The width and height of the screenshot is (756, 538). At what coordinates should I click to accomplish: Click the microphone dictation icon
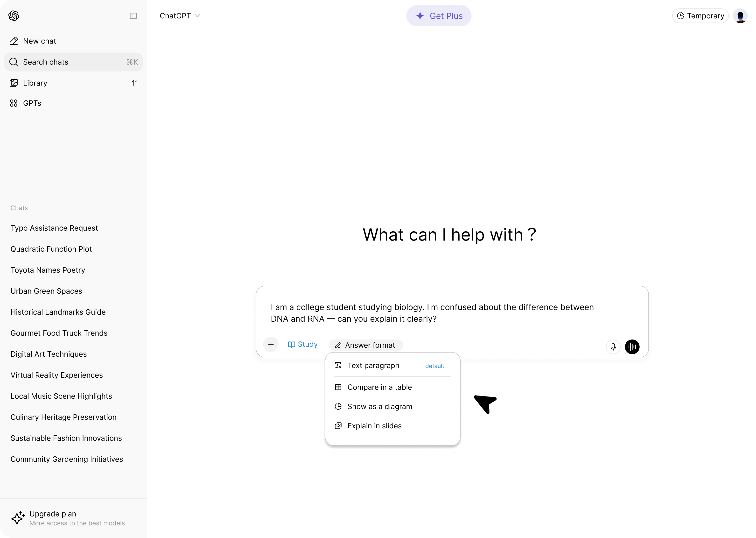[x=613, y=347]
